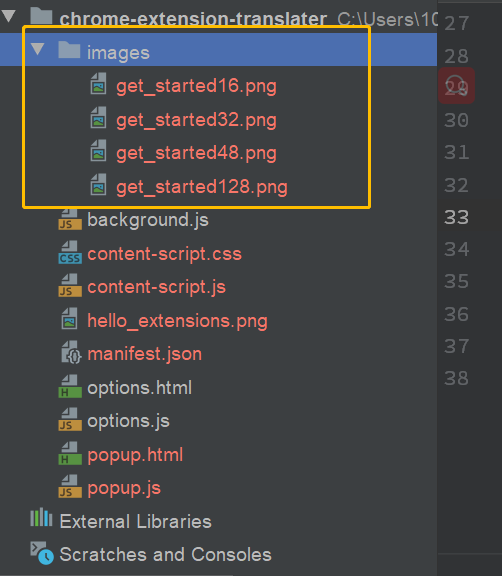
Task: Click the JS icon next to content-script.js
Action: pyautogui.click(x=70, y=285)
